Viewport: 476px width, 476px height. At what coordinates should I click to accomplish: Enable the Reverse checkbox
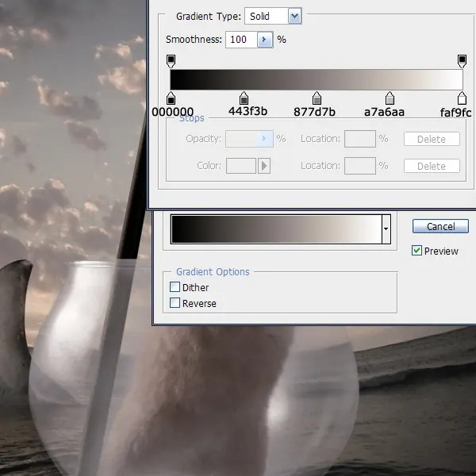[x=175, y=303]
